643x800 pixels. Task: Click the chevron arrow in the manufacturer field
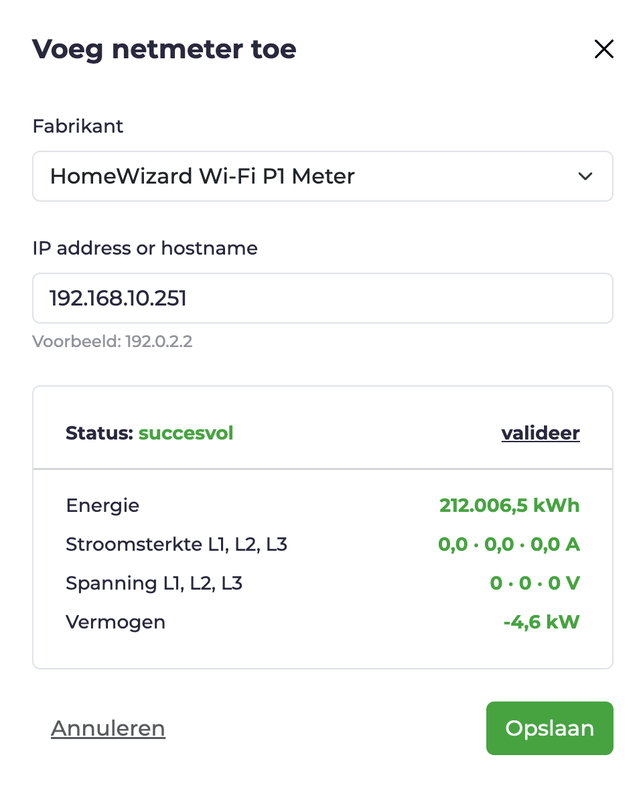pyautogui.click(x=586, y=177)
